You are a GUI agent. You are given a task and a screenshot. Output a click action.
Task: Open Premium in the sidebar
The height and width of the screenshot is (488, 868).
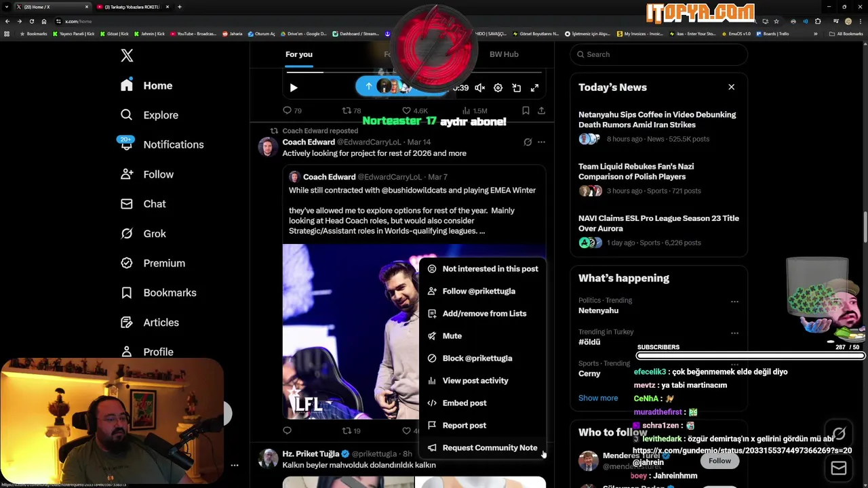[153, 263]
